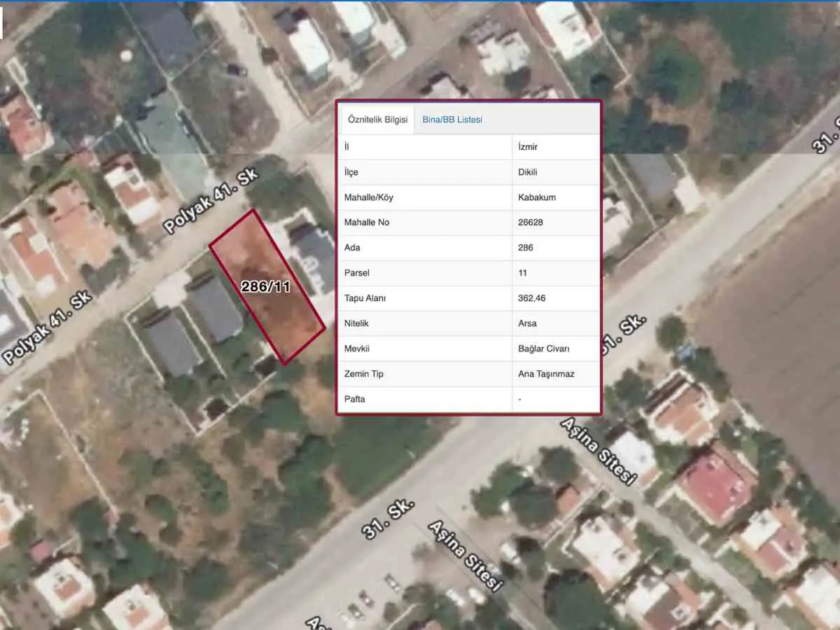Click the Mahalle No attribute label
Viewport: 840px width, 630px height.
coord(367,223)
